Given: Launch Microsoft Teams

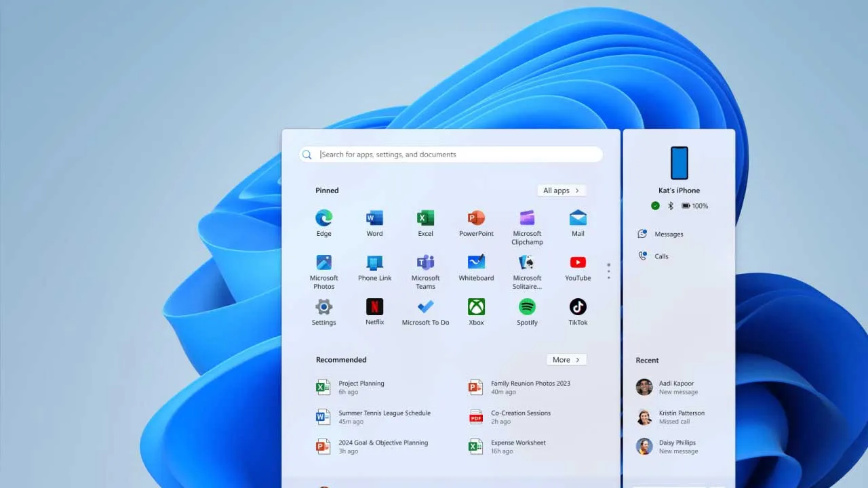Looking at the screenshot, I should point(425,272).
